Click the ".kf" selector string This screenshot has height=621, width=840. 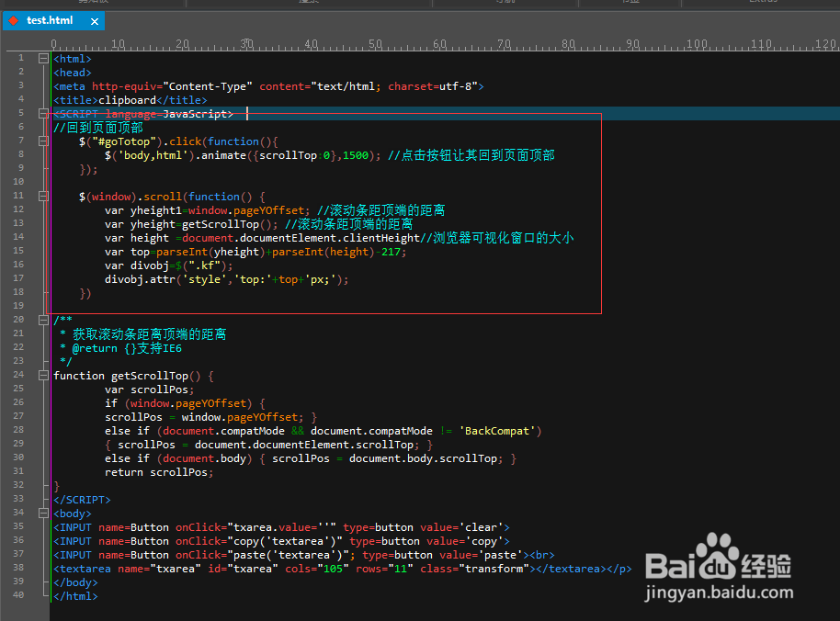(x=204, y=265)
